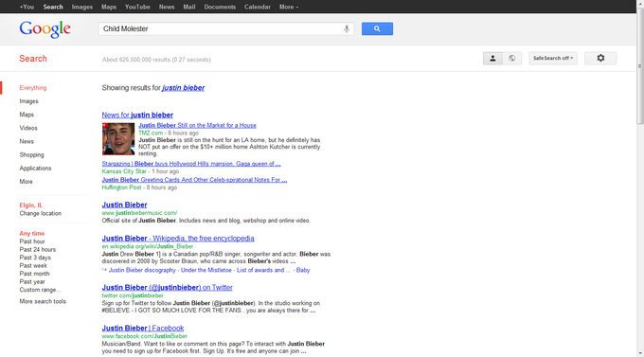
Task: Select the Everything filter in sidebar
Action: 33,88
